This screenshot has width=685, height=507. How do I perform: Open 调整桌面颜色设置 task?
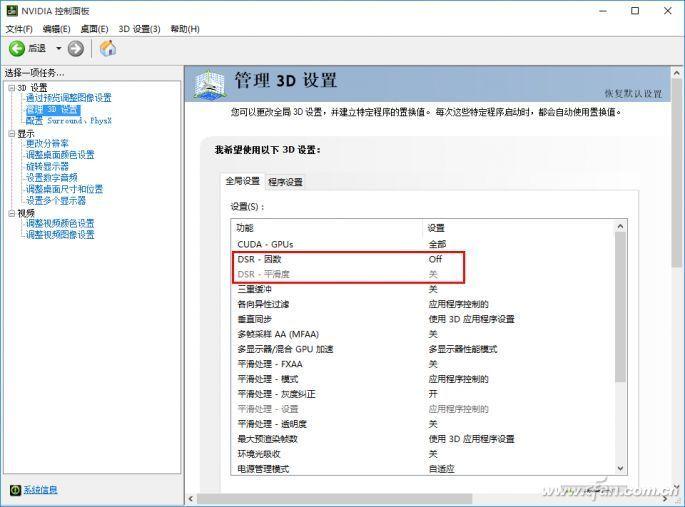[60, 155]
